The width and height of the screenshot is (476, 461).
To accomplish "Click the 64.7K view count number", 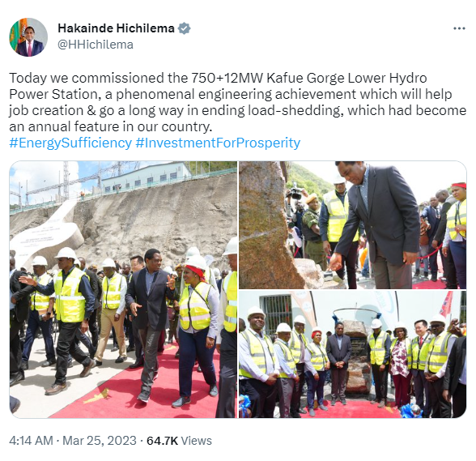I will (162, 441).
